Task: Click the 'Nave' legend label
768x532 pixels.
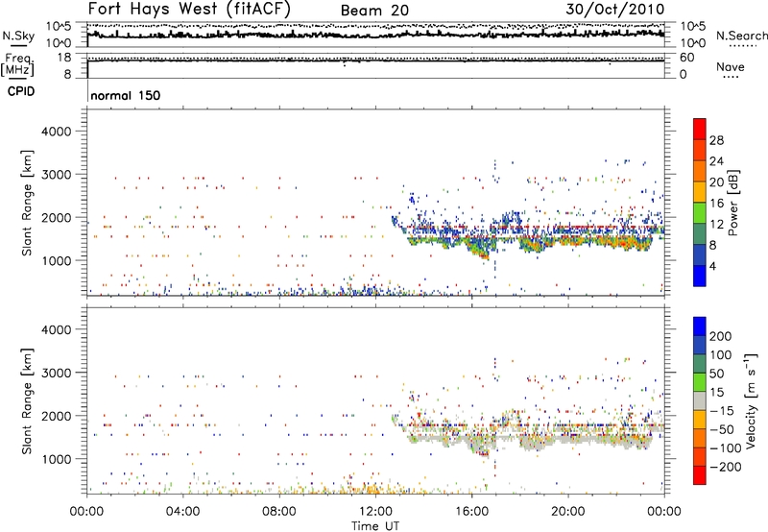Action: pyautogui.click(x=730, y=67)
